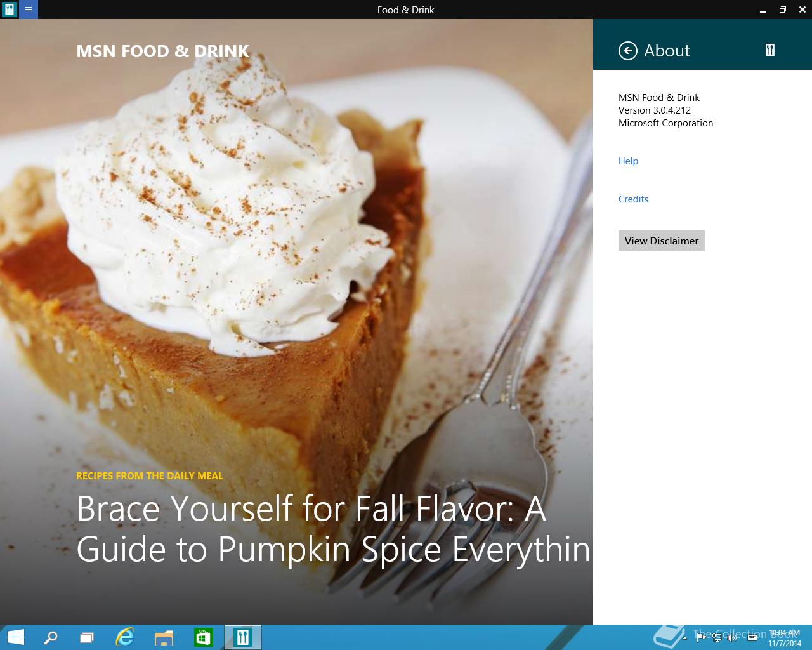Click 'MSN Food & Drink' text in About pane

pos(658,98)
